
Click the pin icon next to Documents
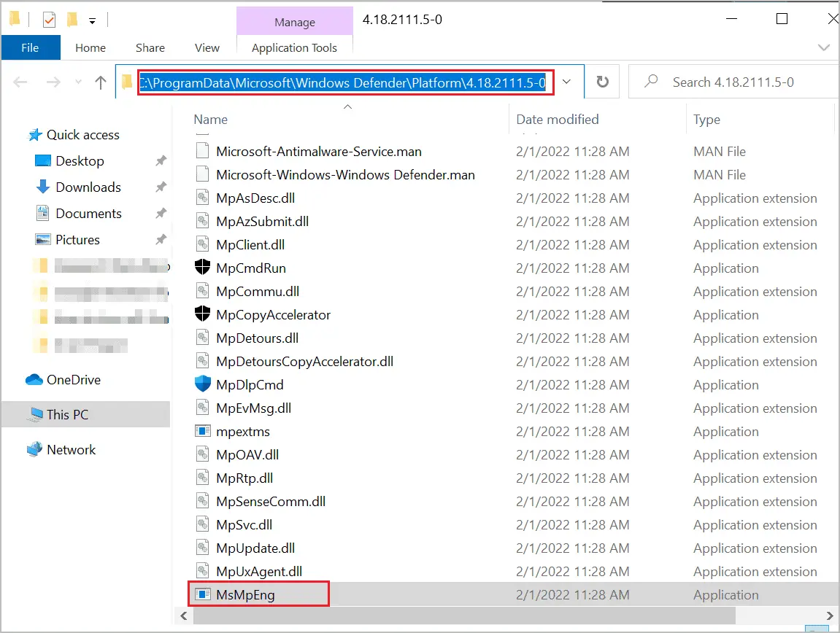[x=161, y=213]
